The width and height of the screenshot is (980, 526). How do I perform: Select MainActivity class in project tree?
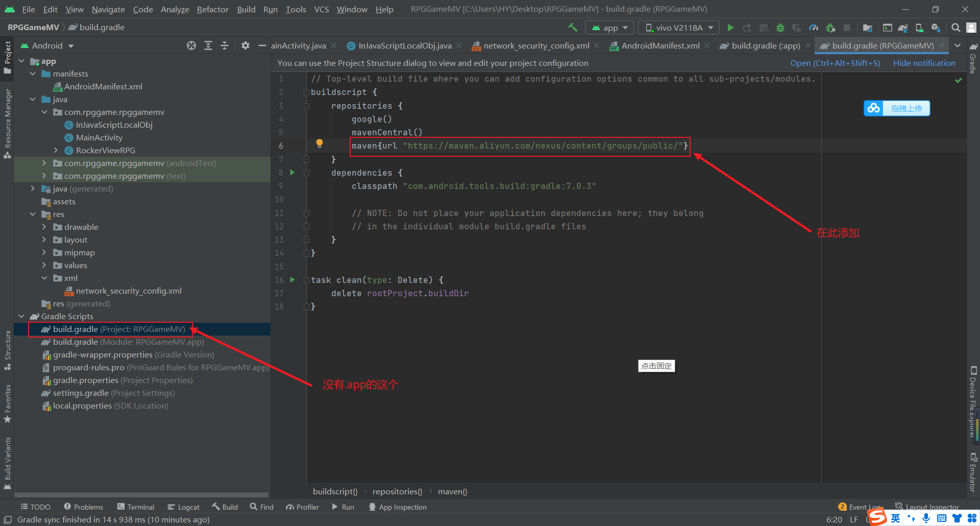99,137
